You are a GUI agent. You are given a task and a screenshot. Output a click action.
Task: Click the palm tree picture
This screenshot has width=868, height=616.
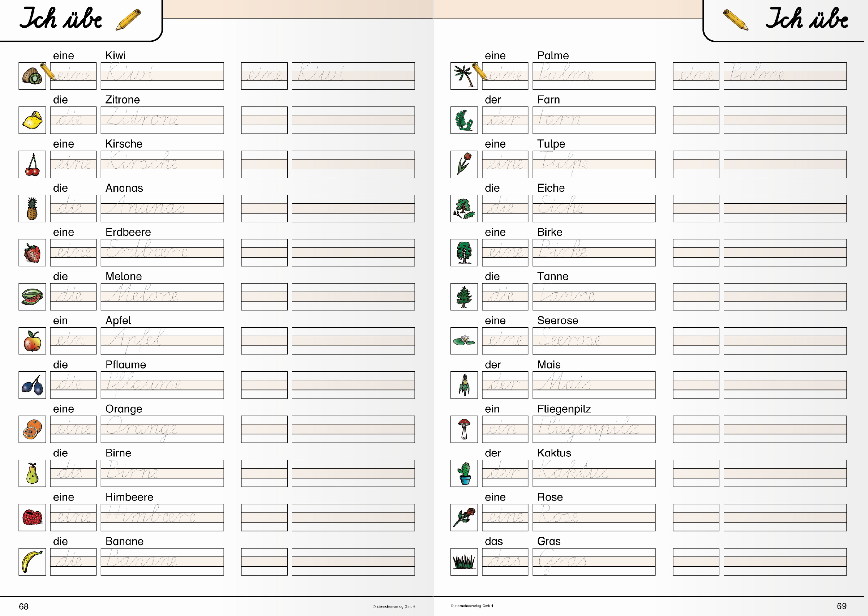pos(464,76)
